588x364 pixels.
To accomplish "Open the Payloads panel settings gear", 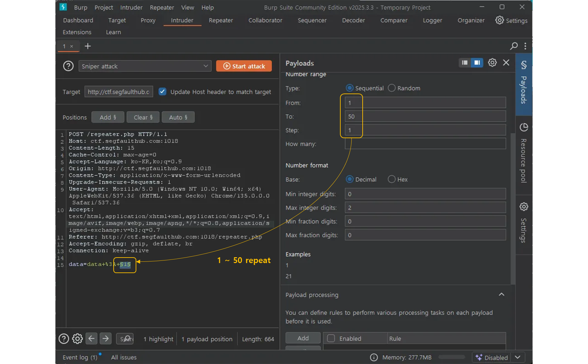I will coord(492,63).
